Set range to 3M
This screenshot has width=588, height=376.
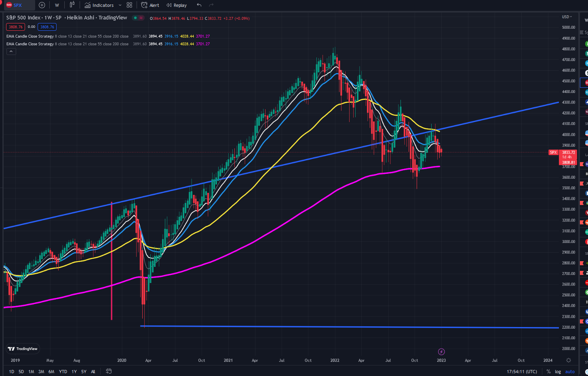point(41,372)
